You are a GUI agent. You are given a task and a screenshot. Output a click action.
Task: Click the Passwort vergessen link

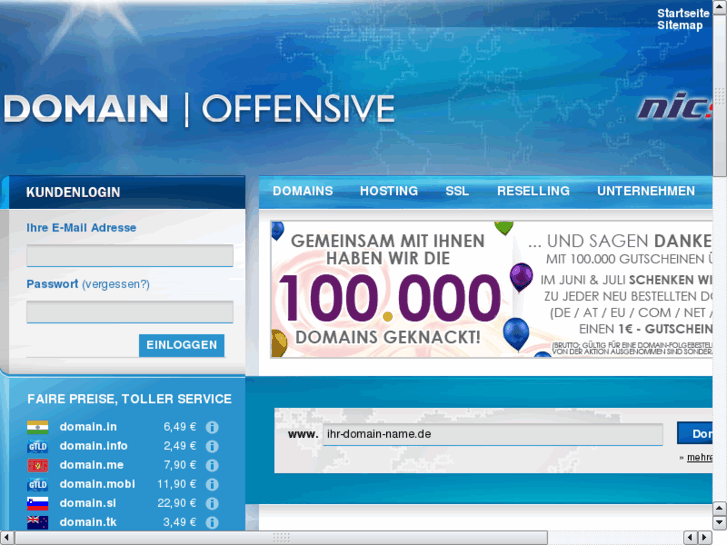(x=116, y=284)
